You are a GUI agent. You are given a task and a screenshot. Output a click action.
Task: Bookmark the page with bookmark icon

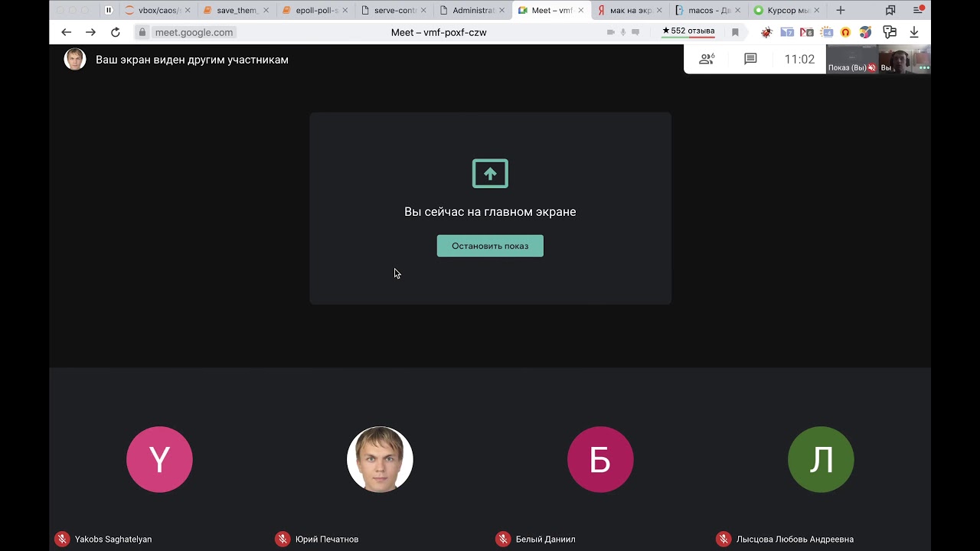[735, 32]
